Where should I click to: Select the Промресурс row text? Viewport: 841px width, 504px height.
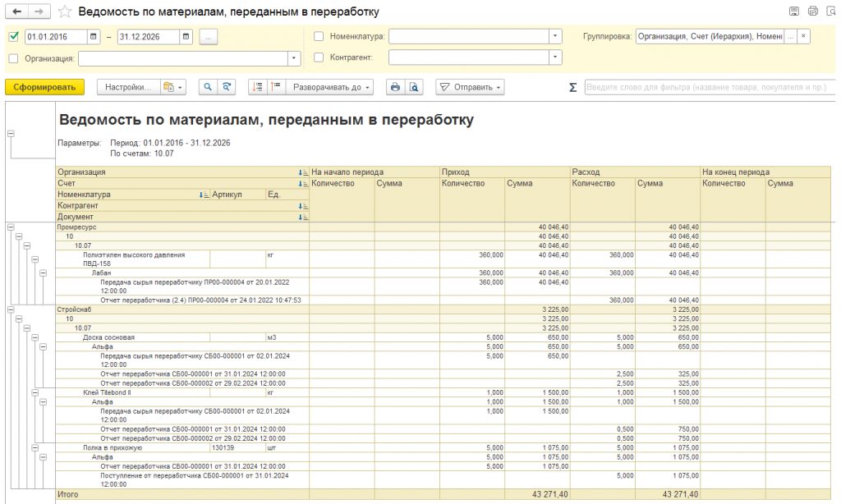tap(76, 227)
